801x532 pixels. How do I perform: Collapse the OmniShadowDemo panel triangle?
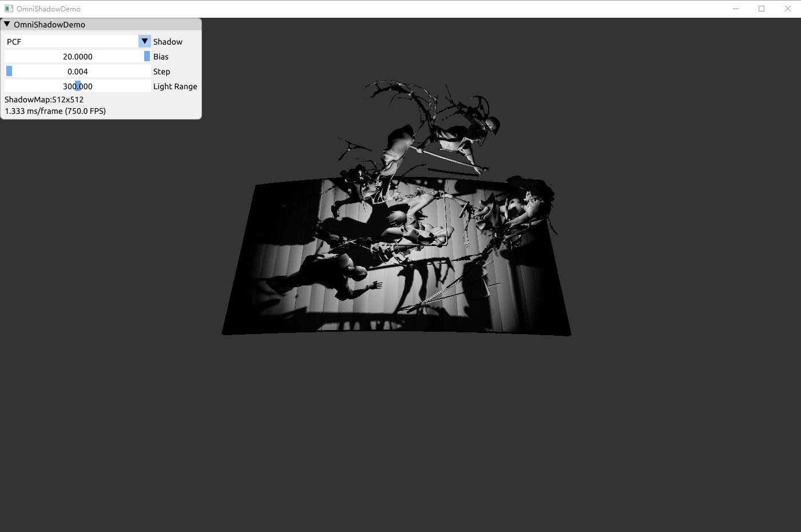7,24
